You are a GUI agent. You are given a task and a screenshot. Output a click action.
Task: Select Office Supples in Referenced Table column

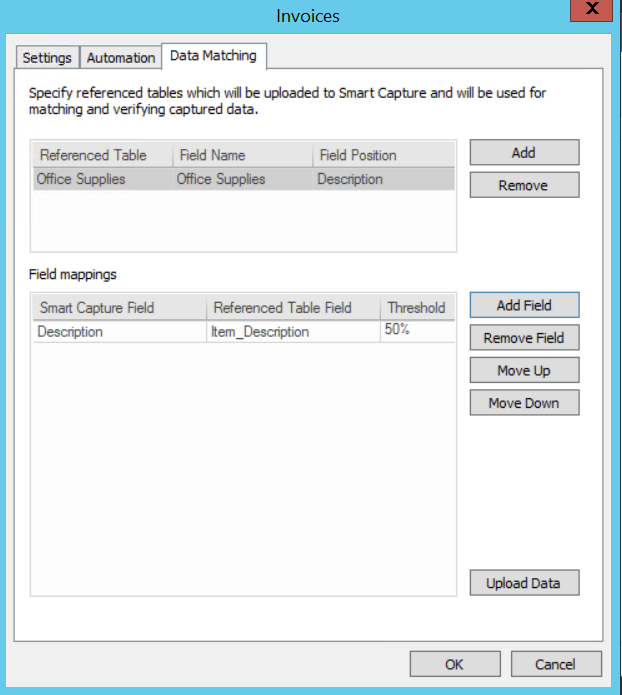click(x=102, y=179)
